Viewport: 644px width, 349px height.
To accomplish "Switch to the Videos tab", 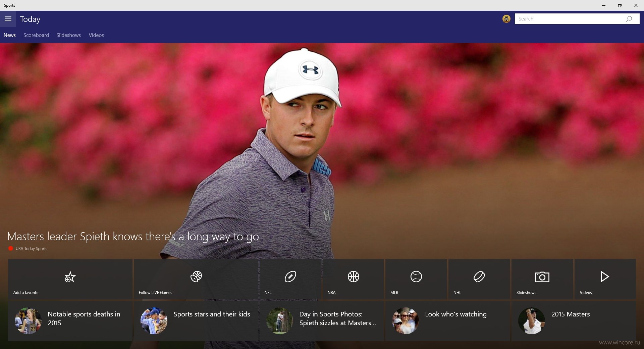I will point(96,35).
